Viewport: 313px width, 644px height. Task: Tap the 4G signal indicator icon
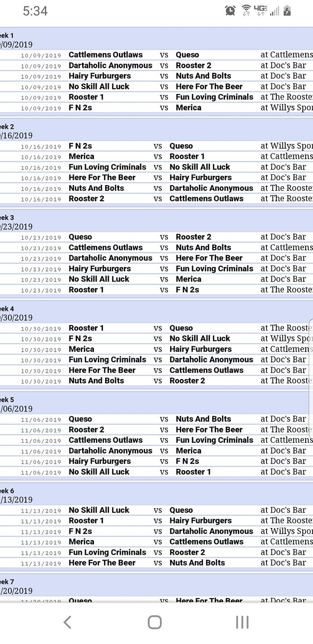261,10
